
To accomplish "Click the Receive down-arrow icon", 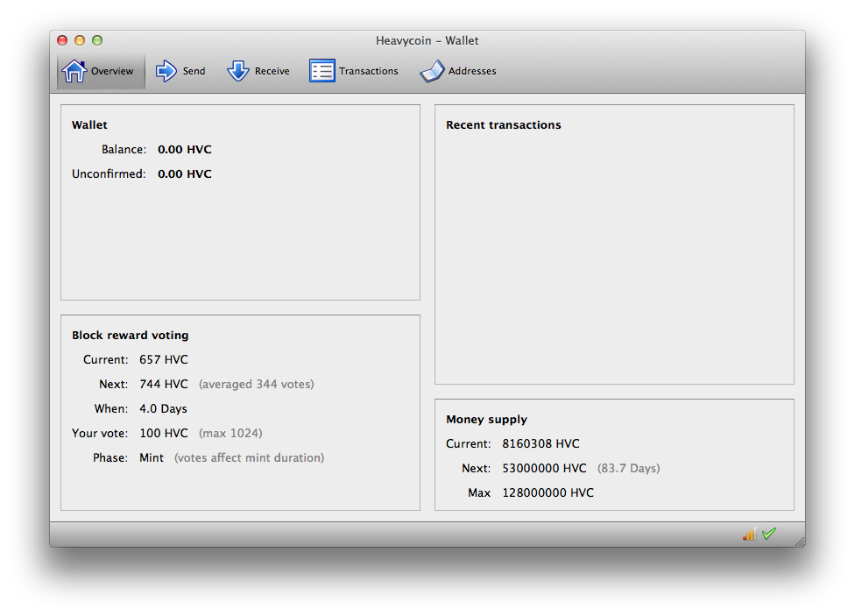I will [x=238, y=71].
